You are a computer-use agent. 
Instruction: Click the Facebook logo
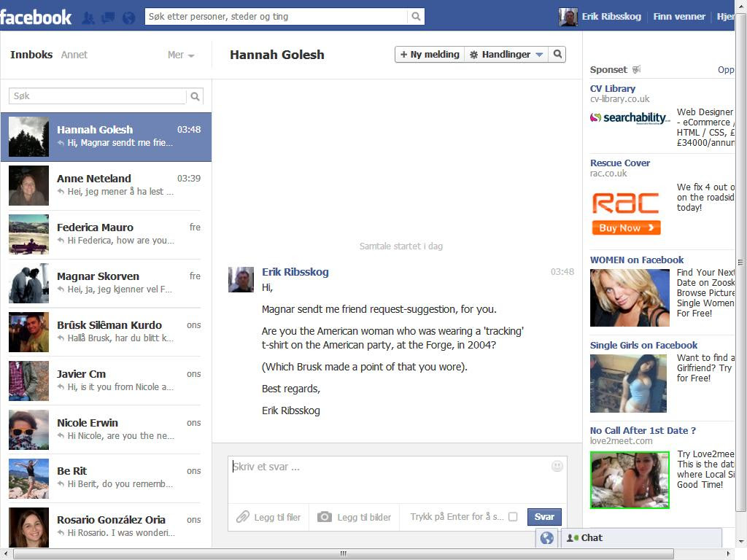(36, 17)
